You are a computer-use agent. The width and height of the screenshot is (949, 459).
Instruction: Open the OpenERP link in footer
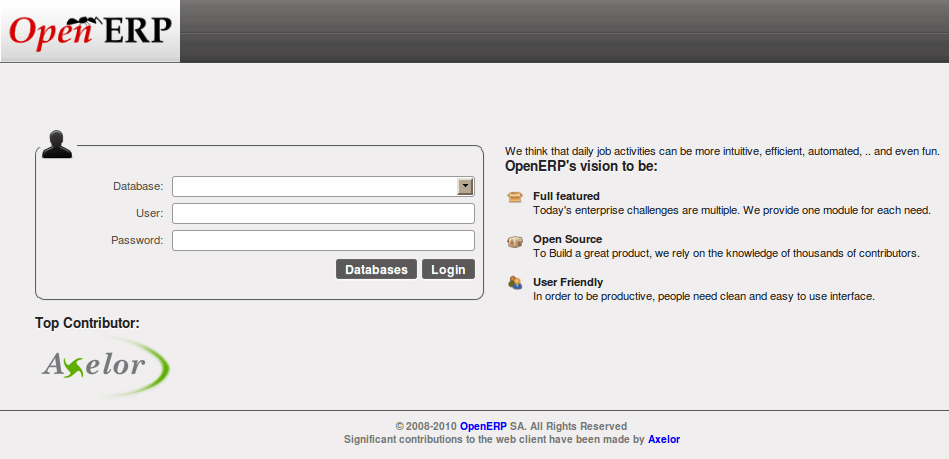point(483,426)
